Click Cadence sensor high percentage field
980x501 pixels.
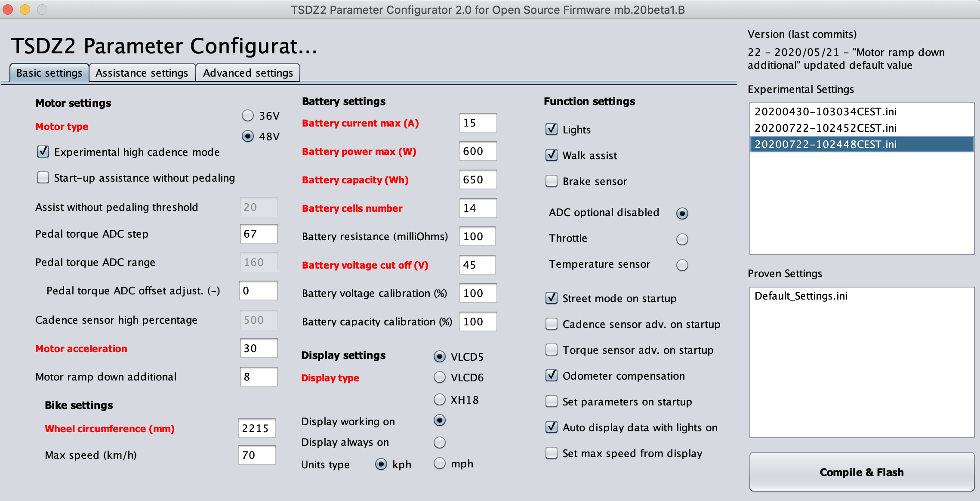[x=259, y=320]
